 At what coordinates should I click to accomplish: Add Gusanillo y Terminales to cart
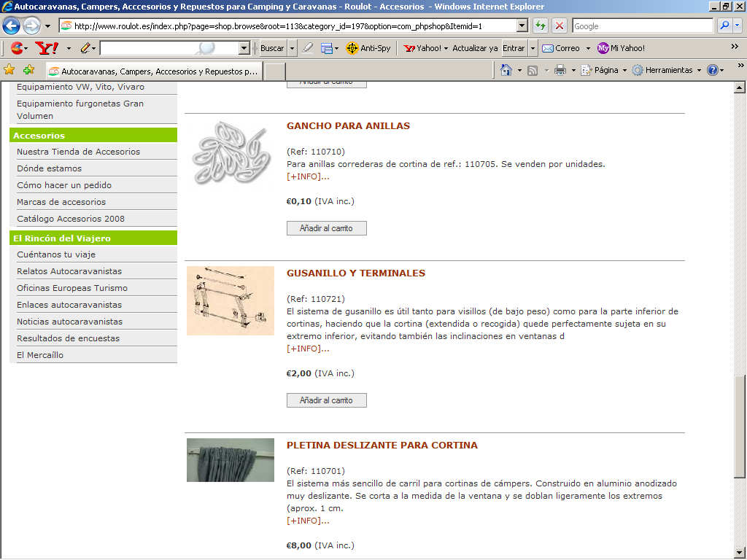[326, 400]
